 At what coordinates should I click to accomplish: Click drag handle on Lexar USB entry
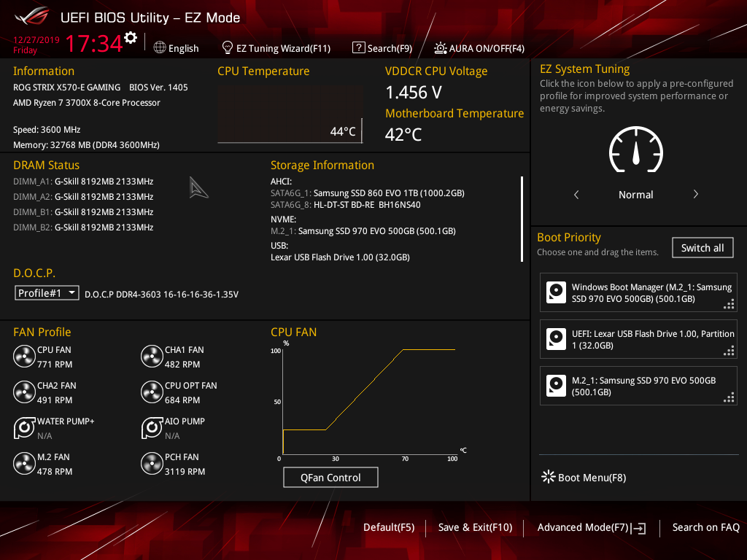[729, 351]
